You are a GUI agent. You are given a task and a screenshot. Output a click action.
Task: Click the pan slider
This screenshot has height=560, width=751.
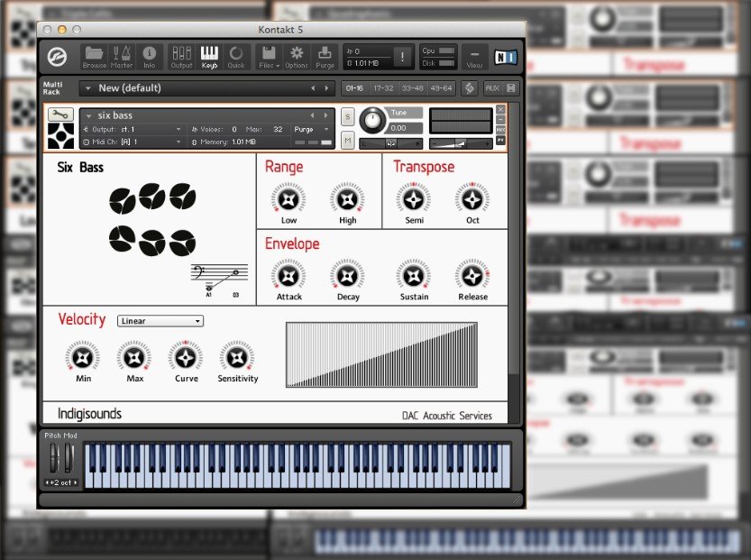point(391,143)
